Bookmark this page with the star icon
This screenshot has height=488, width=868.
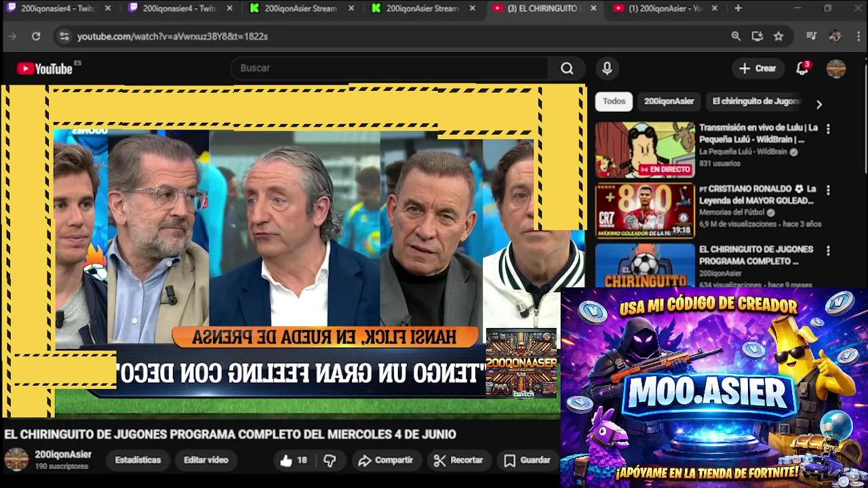tap(778, 37)
